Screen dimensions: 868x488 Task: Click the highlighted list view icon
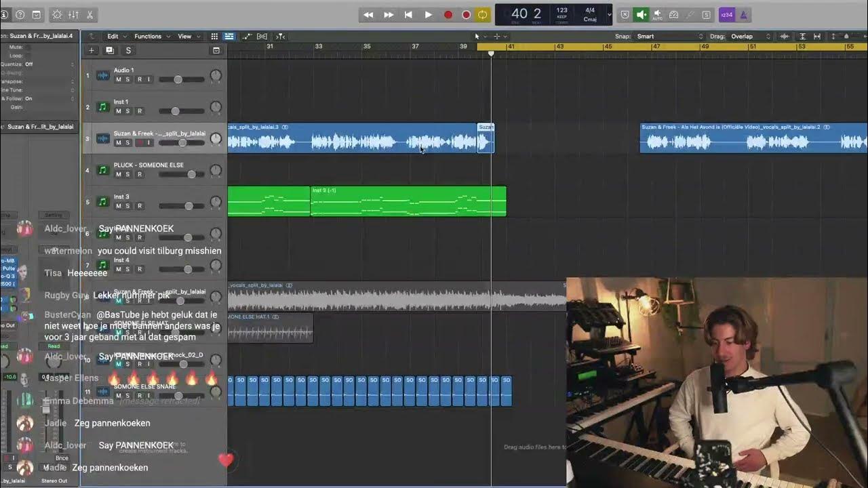point(229,36)
